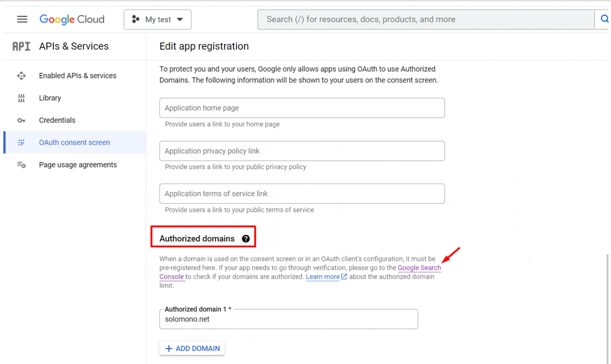Click the Credentials key icon
The height and width of the screenshot is (364, 611).
point(21,120)
